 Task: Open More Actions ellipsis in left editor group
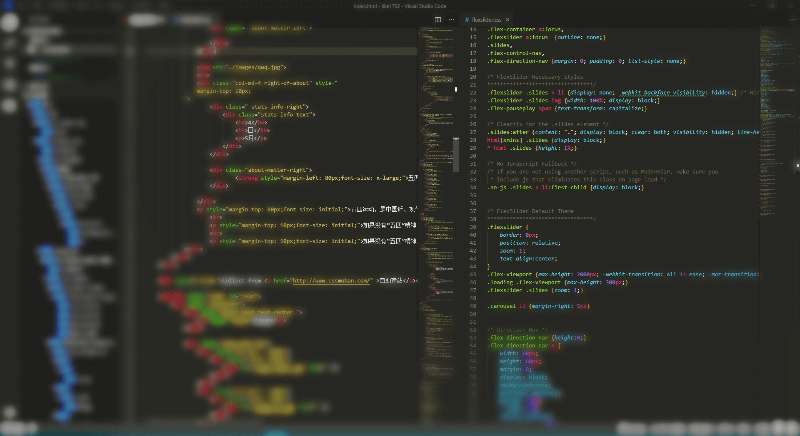451,19
